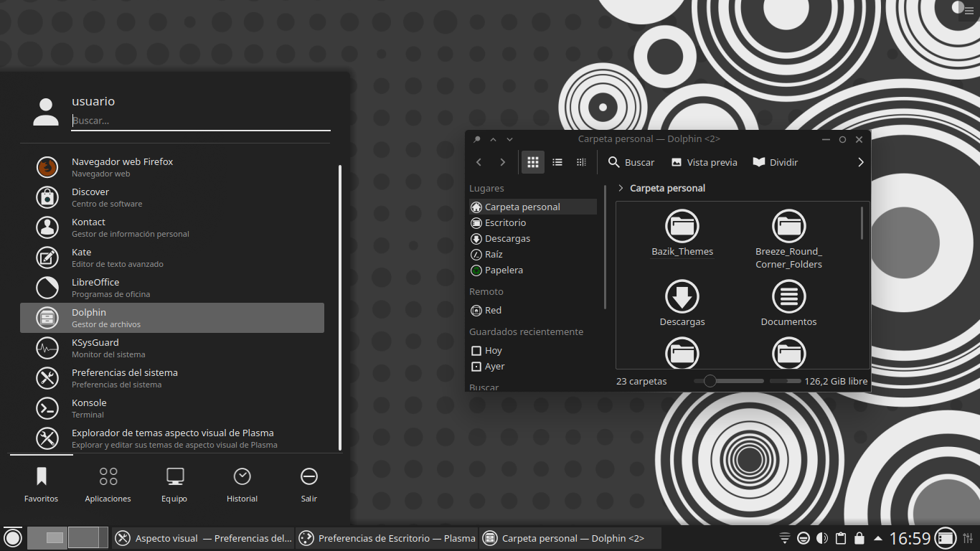980x551 pixels.
Task: Open Escritorio place in Dolphin sidebar
Action: (x=533, y=222)
